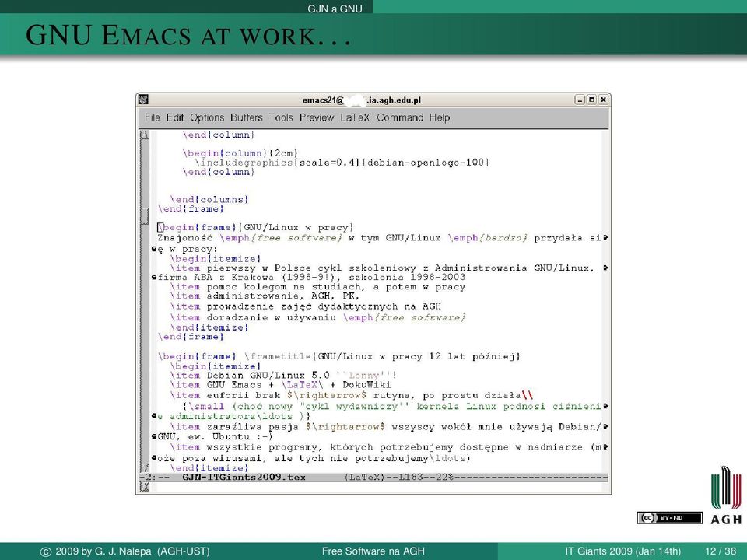The height and width of the screenshot is (560, 747).
Task: Click the Emacs vertical scrollbar thumb
Action: tap(145, 215)
